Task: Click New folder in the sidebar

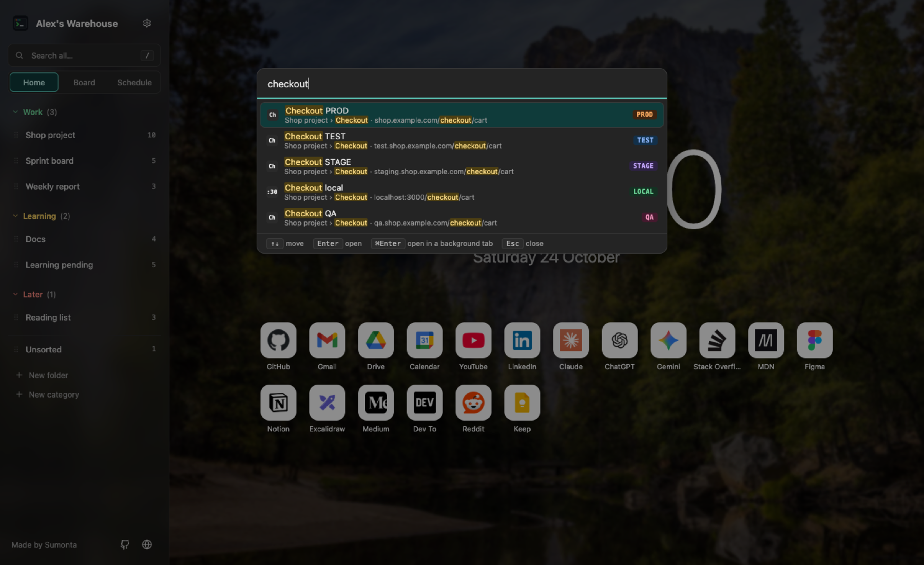Action: tap(42, 375)
